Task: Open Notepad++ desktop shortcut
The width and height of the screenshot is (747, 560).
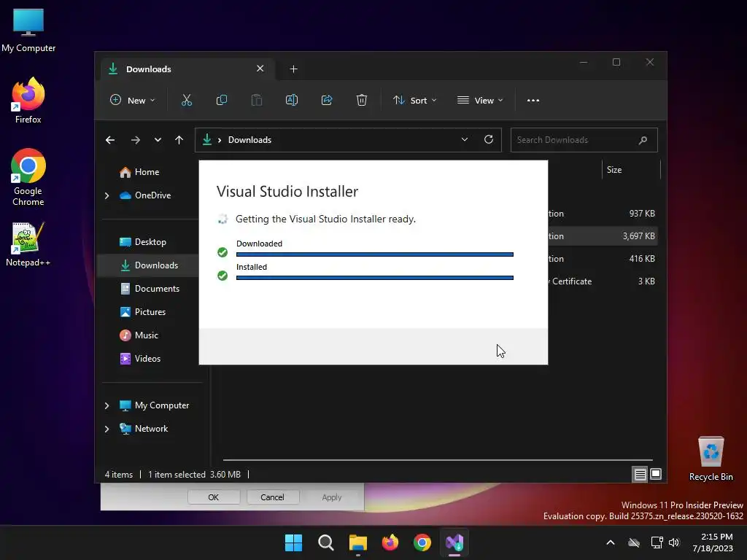Action: [28, 244]
